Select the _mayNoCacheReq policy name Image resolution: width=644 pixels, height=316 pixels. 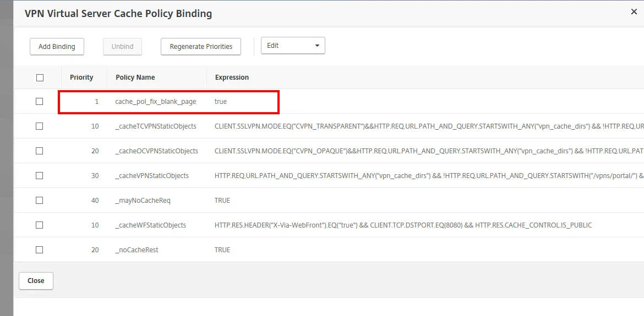tap(143, 201)
